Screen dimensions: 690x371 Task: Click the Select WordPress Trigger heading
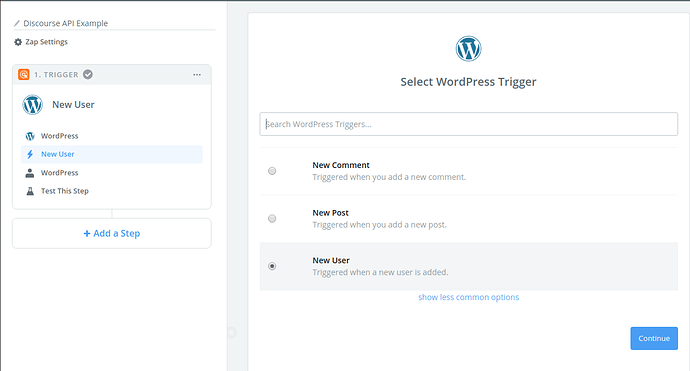(468, 82)
